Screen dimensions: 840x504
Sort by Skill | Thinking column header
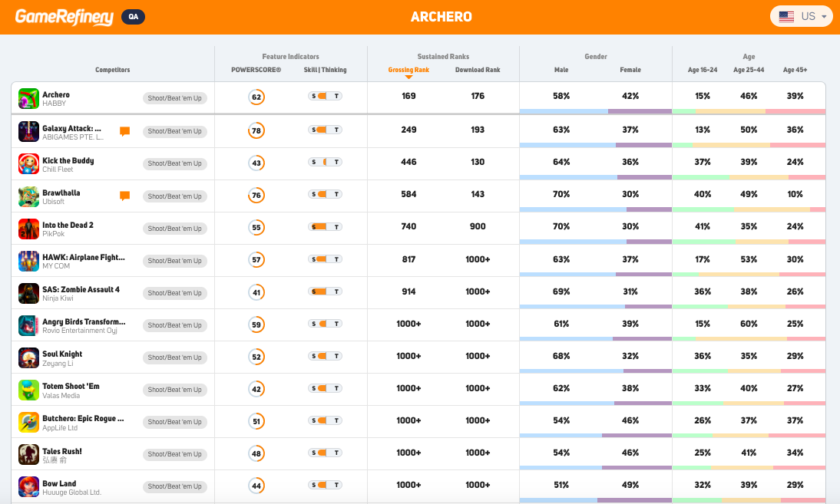click(326, 70)
